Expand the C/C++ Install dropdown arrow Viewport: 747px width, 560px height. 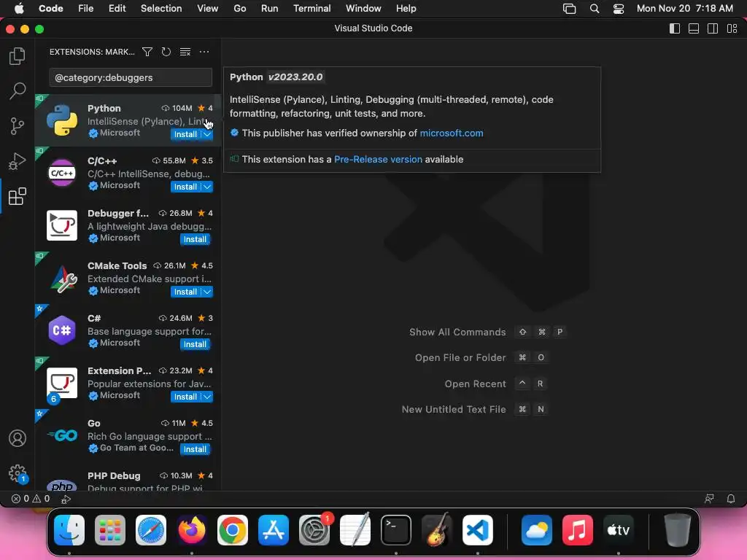tap(207, 187)
